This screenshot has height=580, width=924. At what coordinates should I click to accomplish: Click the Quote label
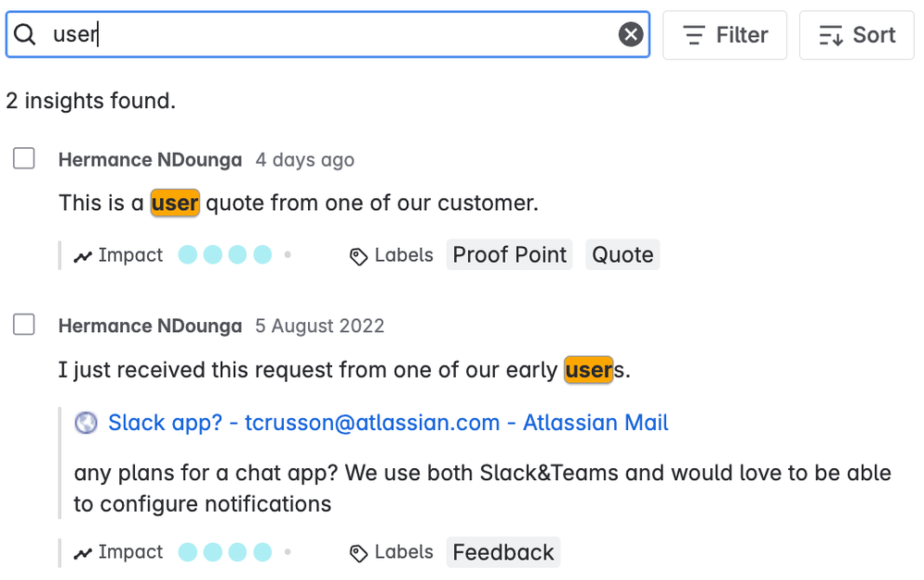[x=622, y=254]
